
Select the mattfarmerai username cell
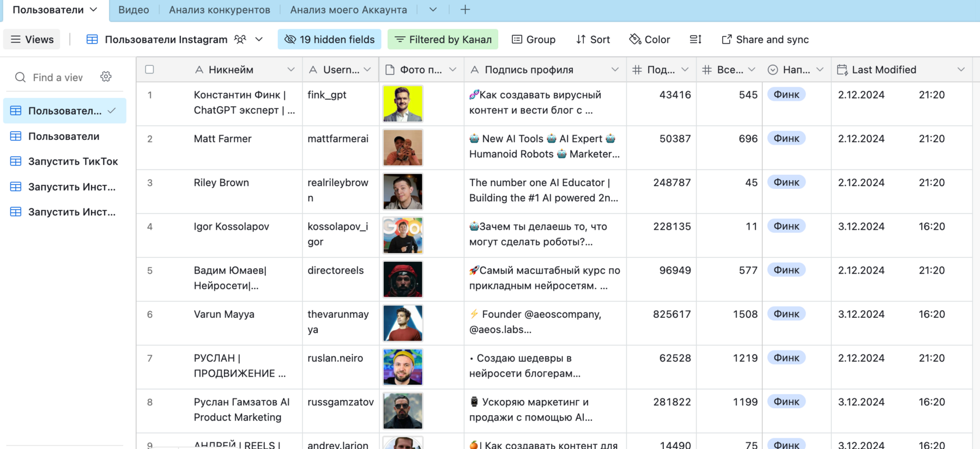[341, 148]
